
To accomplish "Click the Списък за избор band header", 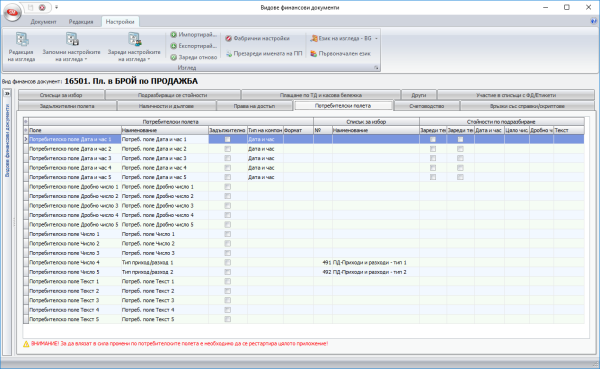I will (x=366, y=122).
